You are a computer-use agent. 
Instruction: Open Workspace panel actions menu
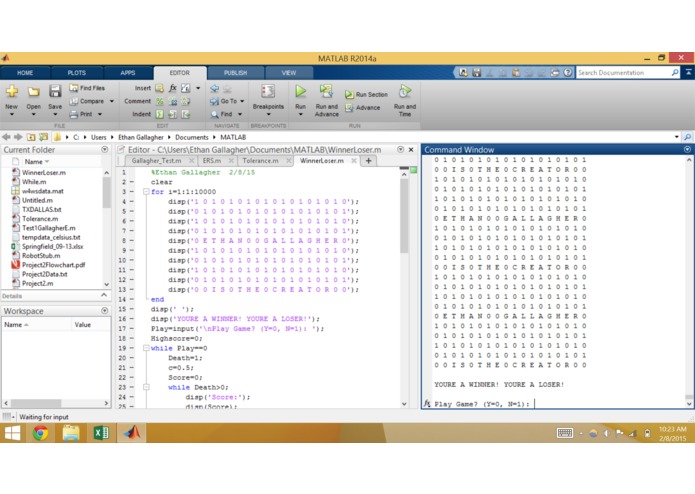click(x=105, y=311)
